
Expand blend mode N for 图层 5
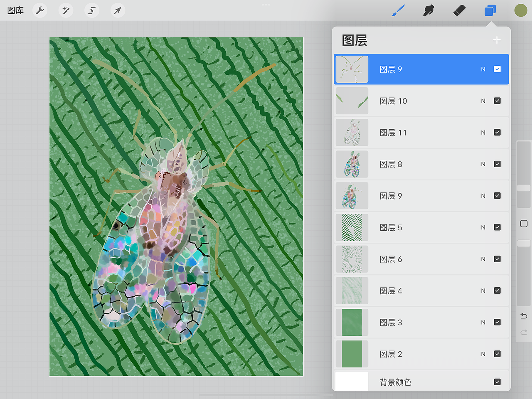coord(483,227)
